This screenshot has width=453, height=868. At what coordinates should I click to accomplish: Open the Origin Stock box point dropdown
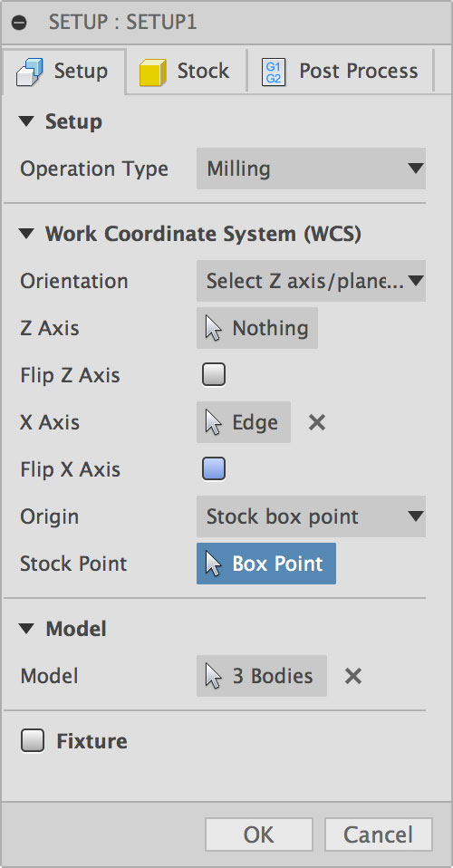click(x=312, y=516)
